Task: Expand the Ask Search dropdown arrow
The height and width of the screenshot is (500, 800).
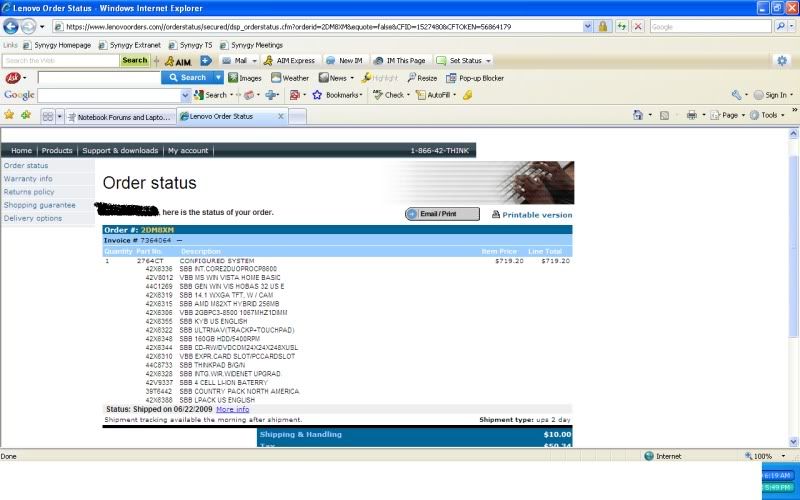Action: [x=218, y=78]
